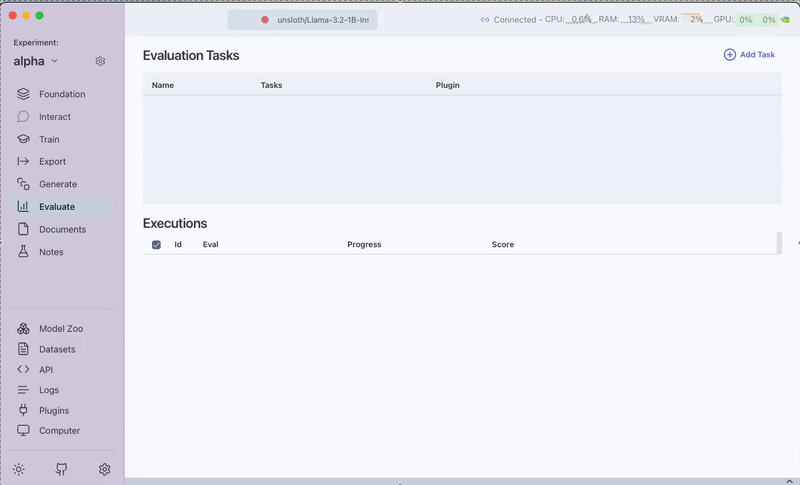Toggle the select-all checkbox in Executions
Viewport: 800px width, 485px height.
[156, 245]
